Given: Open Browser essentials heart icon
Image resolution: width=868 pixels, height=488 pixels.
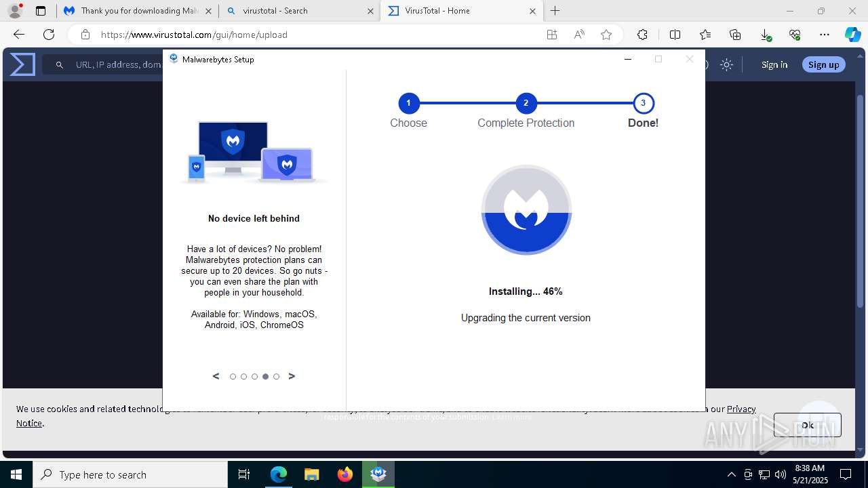Looking at the screenshot, I should pos(795,35).
